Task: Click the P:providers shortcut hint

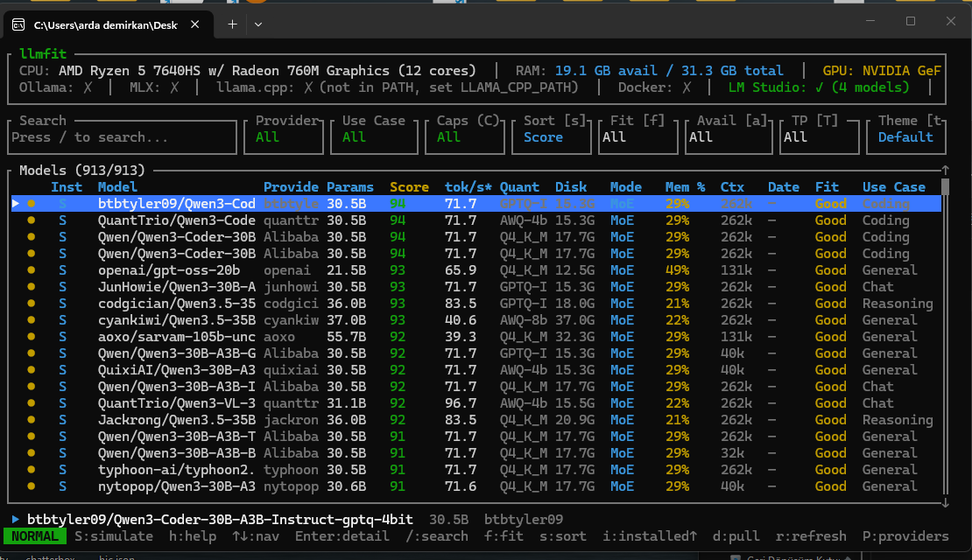Action: pyautogui.click(x=905, y=536)
